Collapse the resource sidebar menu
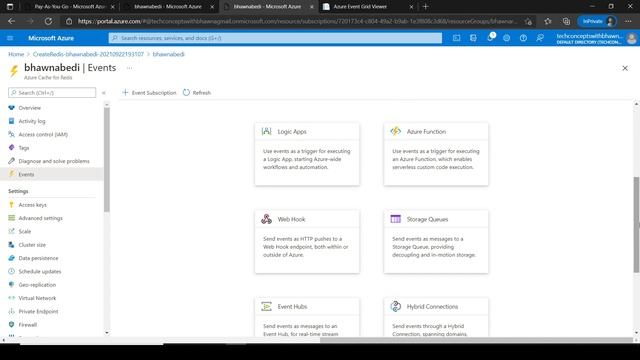 104,93
